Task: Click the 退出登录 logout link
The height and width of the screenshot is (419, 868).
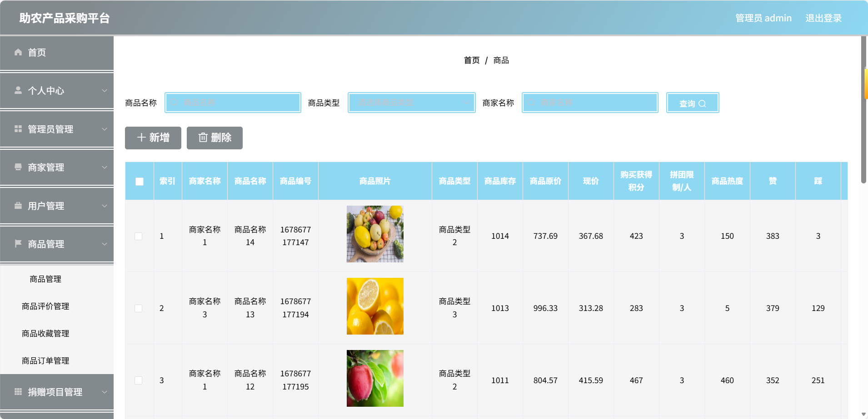Action: click(x=823, y=18)
